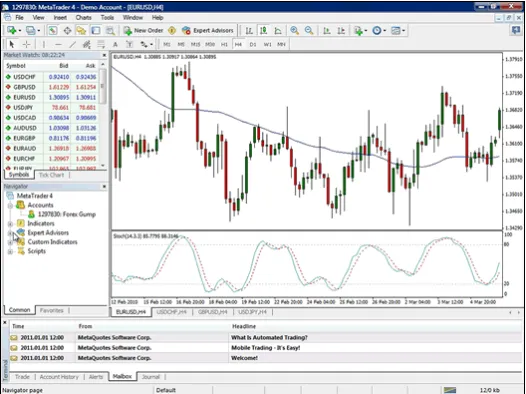
Task: Expand the Indicators tree node
Action: 10,224
